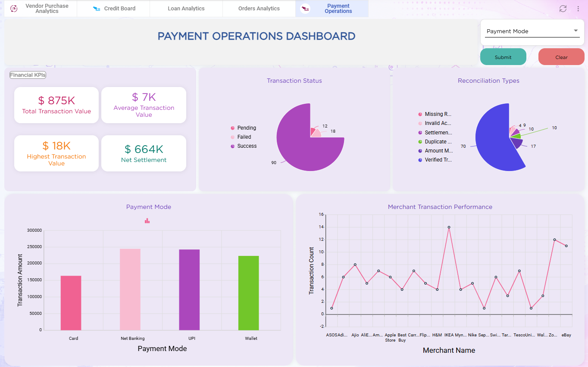
Task: Click the Clear button
Action: coord(561,57)
